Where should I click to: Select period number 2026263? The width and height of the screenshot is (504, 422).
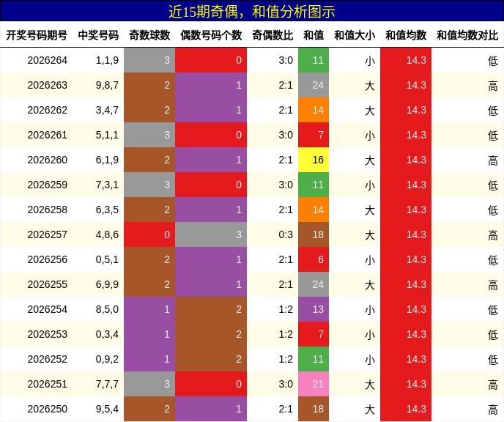(x=47, y=85)
